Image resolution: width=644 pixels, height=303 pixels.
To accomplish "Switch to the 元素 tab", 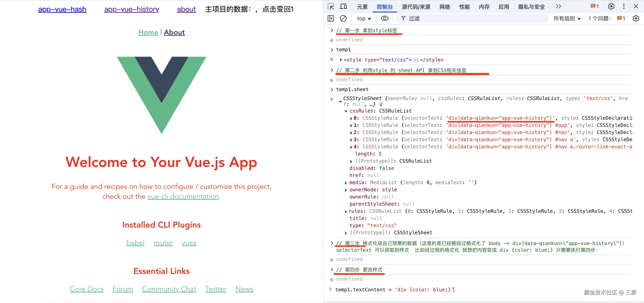I will tap(362, 7).
